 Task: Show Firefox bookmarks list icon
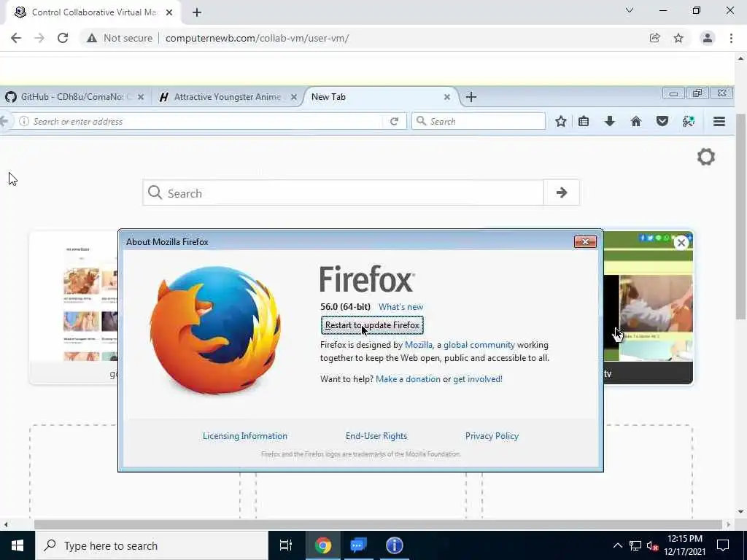(x=584, y=122)
